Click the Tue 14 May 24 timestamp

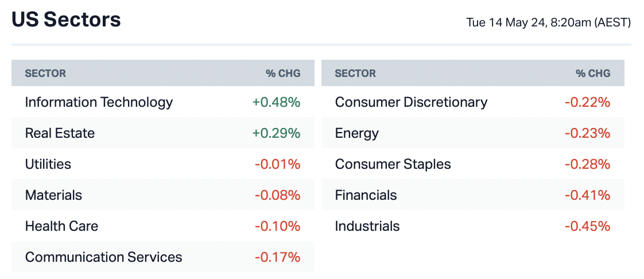tap(548, 23)
